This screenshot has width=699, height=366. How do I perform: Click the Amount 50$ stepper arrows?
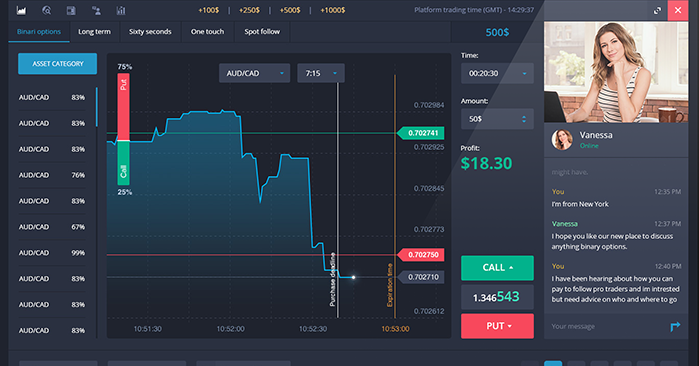pyautogui.click(x=524, y=119)
